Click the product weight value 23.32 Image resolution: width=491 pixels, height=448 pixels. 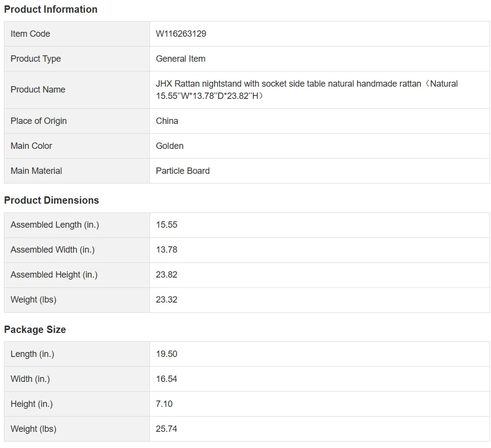[x=167, y=300]
